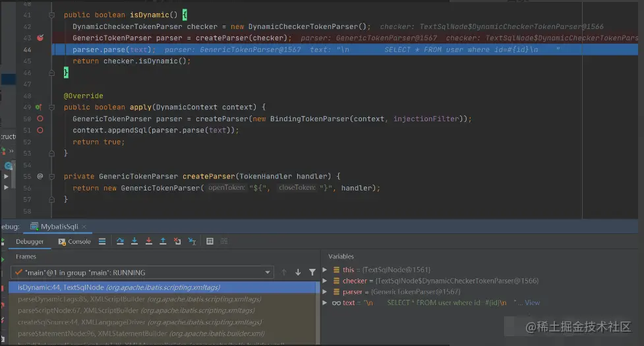Click fold end marker at line 53

click(x=52, y=153)
